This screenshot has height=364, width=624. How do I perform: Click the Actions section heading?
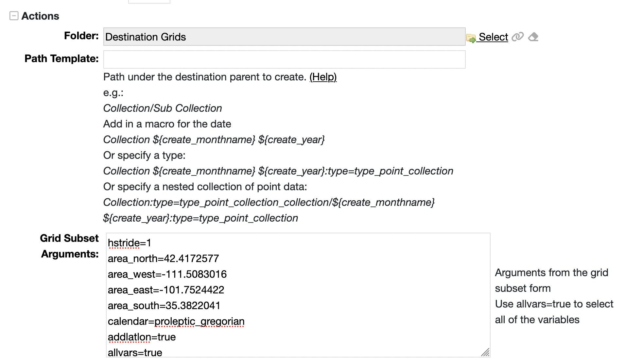pyautogui.click(x=40, y=16)
